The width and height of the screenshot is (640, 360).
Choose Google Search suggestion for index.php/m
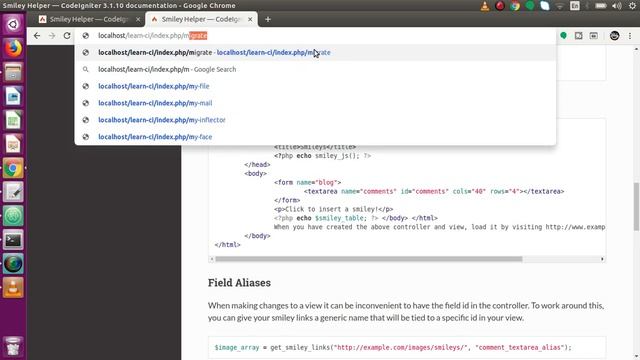(x=315, y=69)
